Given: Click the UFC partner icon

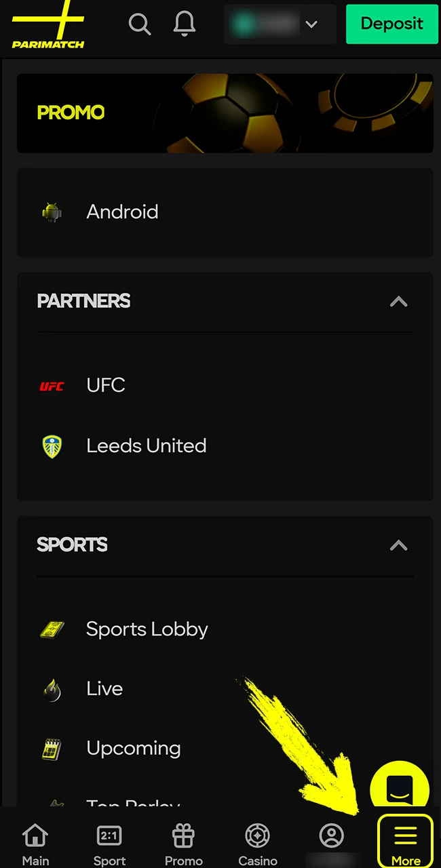Looking at the screenshot, I should pos(52,385).
